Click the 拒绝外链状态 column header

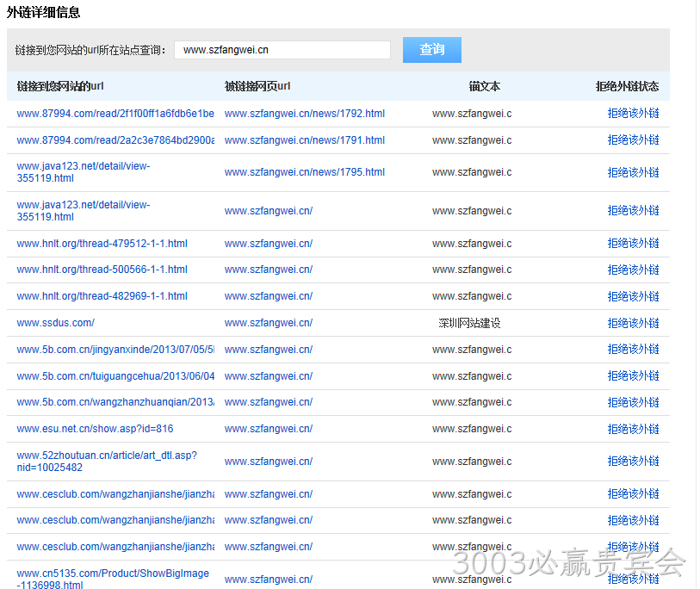point(627,86)
